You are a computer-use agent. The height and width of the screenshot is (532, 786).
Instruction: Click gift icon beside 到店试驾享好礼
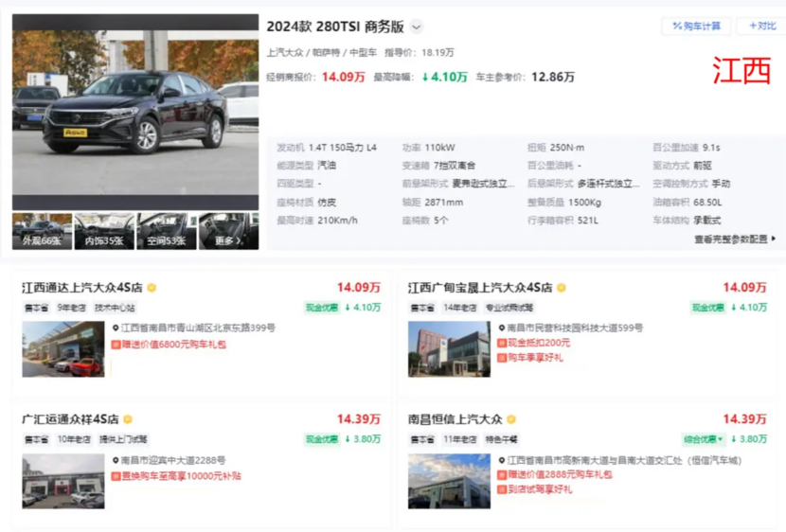point(502,489)
